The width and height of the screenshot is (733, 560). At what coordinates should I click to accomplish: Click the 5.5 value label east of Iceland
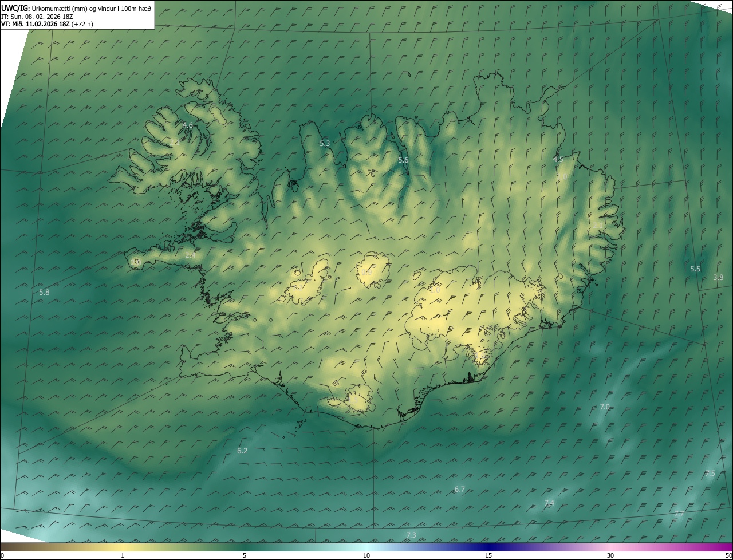(x=695, y=269)
